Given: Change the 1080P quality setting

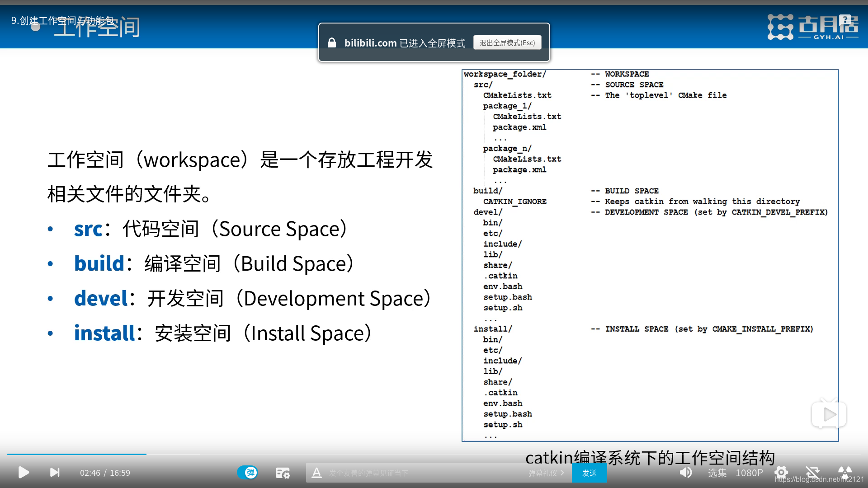Looking at the screenshot, I should [x=749, y=473].
